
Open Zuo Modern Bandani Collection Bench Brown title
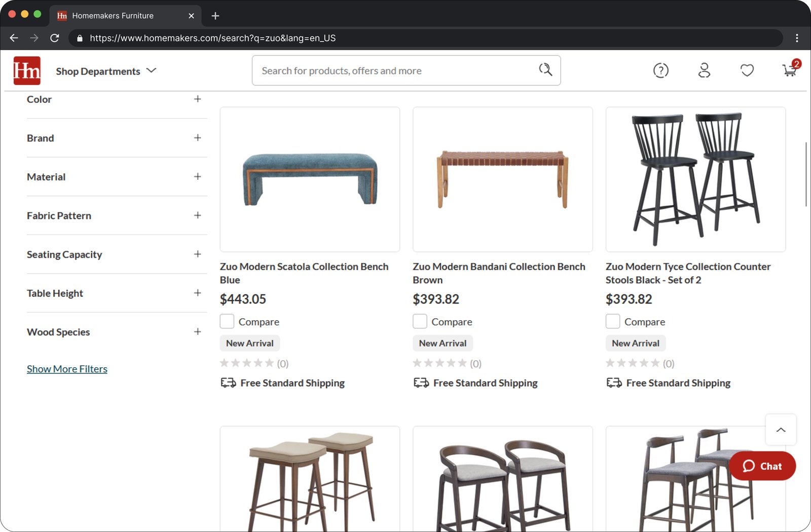coord(499,273)
